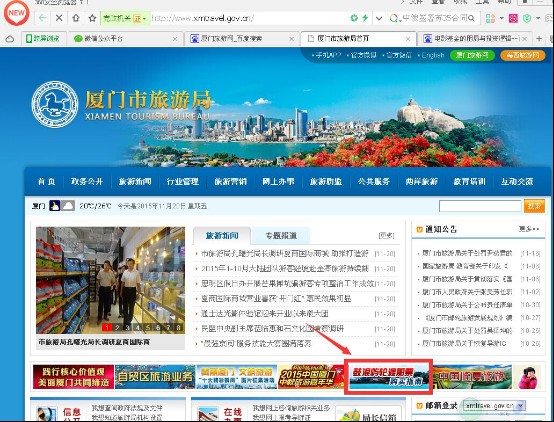This screenshot has width=554, height=422.
Task: Stop page loading with the X button
Action: point(59,18)
